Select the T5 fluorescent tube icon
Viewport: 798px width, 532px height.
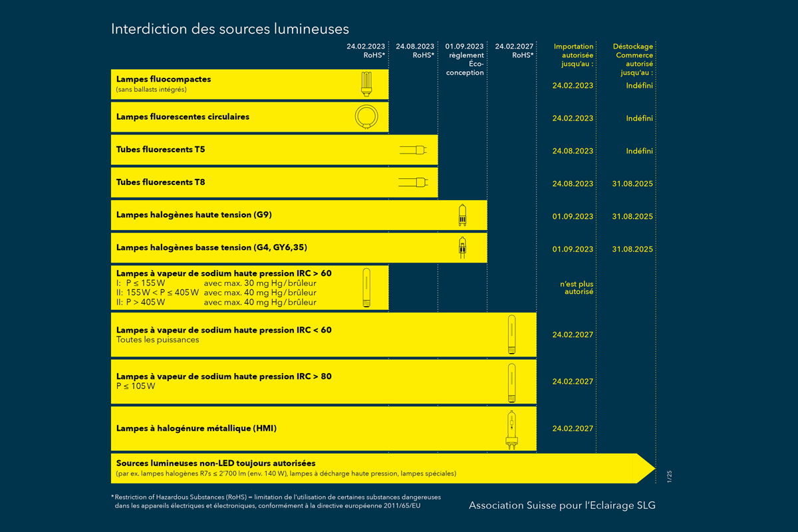tap(414, 150)
